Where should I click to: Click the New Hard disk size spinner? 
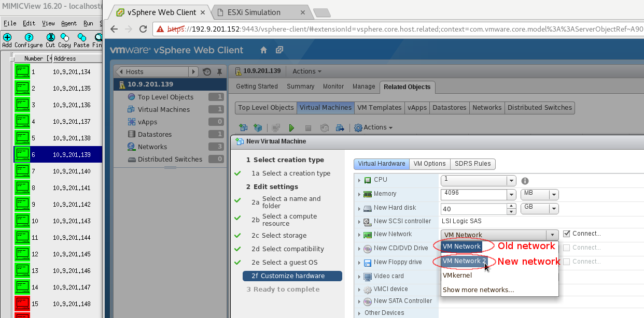[x=512, y=209]
